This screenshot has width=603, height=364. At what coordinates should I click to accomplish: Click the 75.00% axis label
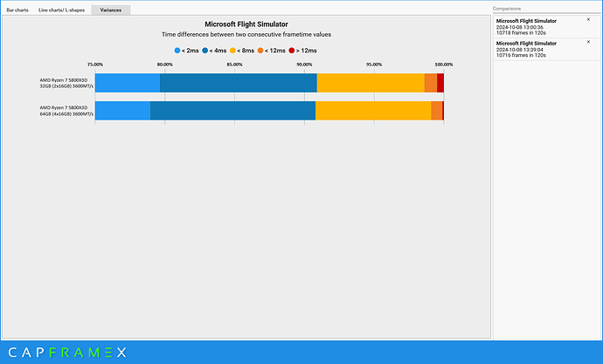coord(95,65)
